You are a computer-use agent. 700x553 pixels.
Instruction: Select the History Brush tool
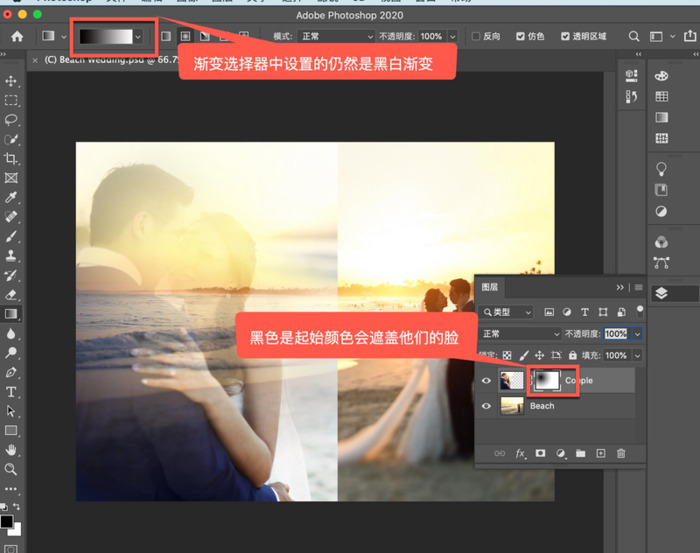pos(11,275)
